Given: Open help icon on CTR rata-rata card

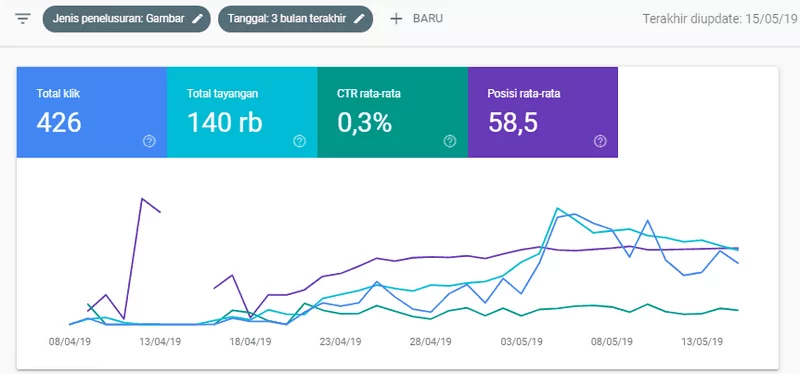Looking at the screenshot, I should tap(449, 141).
